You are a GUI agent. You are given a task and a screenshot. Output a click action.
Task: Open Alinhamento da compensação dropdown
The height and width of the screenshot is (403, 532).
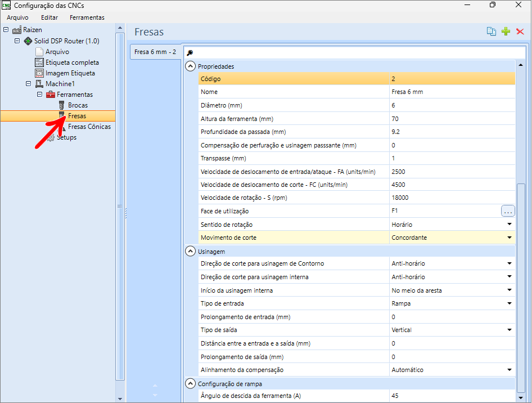tap(510, 370)
